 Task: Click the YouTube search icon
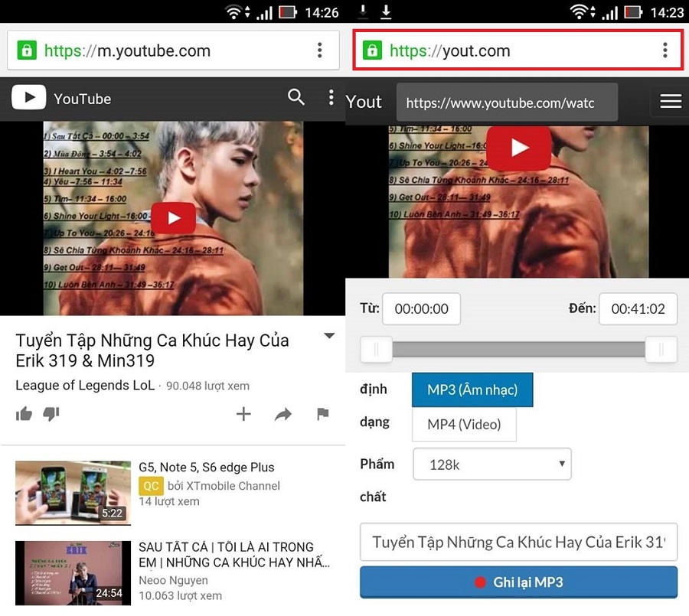pos(296,98)
